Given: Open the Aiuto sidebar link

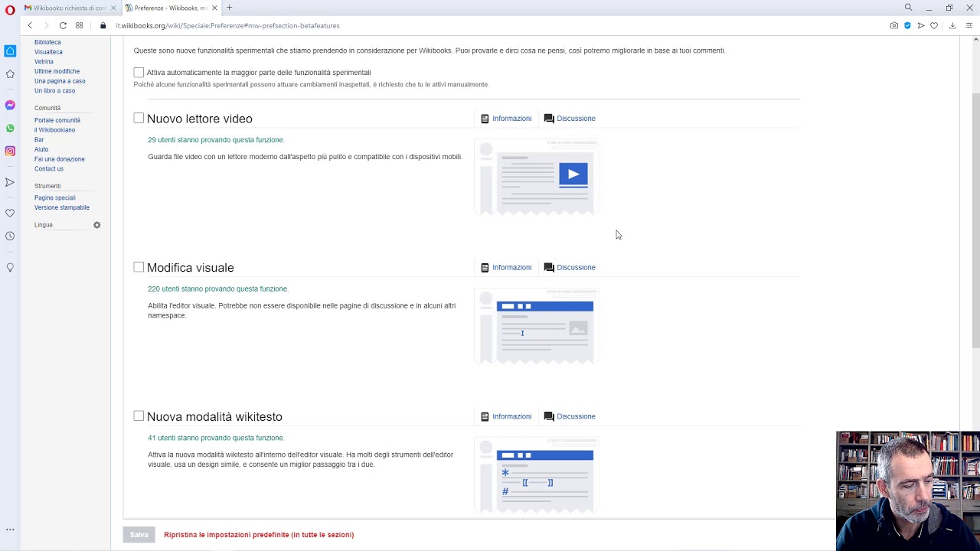Looking at the screenshot, I should click(x=41, y=149).
